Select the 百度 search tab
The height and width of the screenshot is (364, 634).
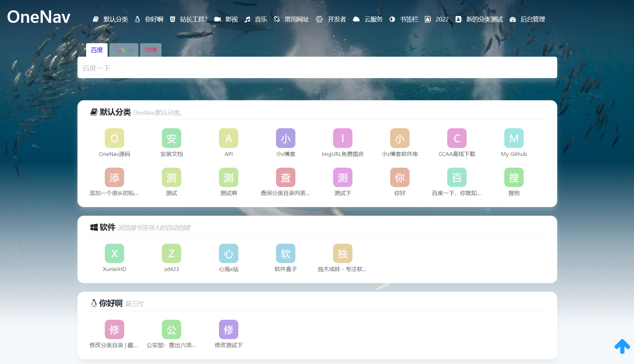[x=97, y=50]
